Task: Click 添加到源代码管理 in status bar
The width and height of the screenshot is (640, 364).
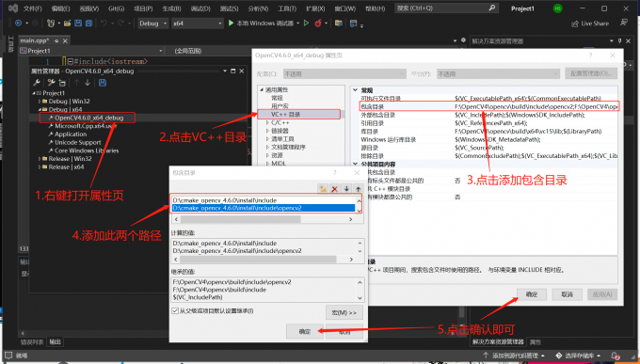Action: [x=514, y=356]
